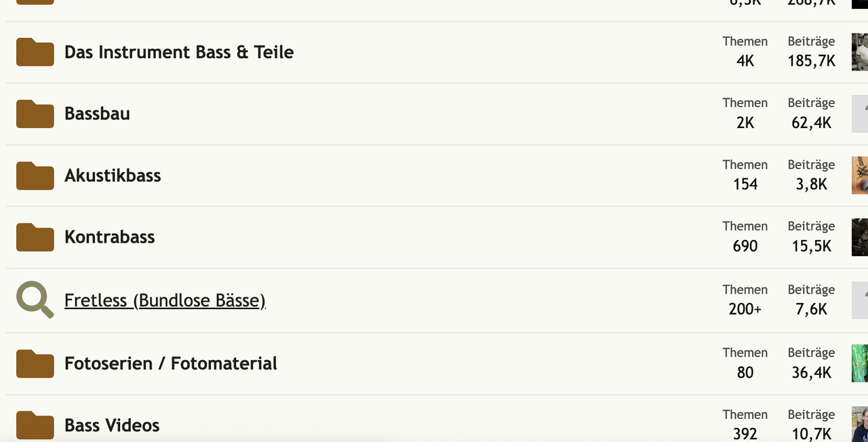Screen dimensions: 868x442
Task: Open the Bassbau forum link
Action: point(97,114)
